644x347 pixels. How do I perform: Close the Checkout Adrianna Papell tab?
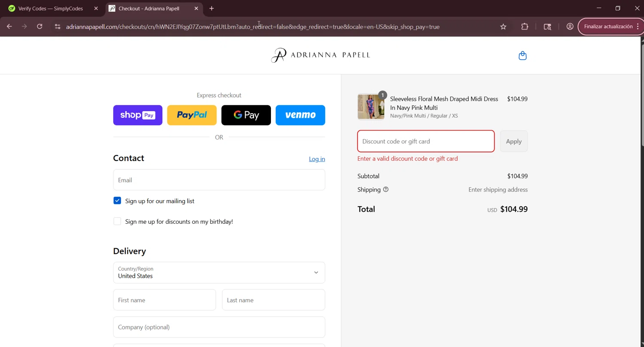(196, 8)
